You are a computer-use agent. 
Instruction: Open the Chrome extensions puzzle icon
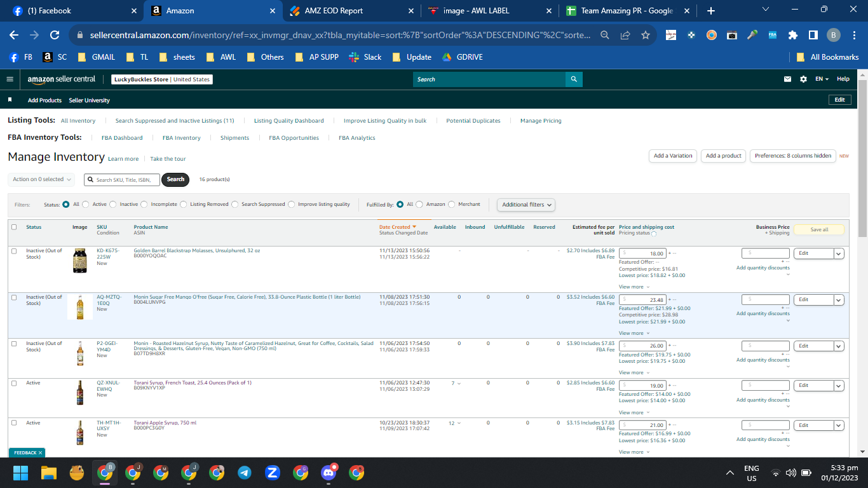(792, 35)
